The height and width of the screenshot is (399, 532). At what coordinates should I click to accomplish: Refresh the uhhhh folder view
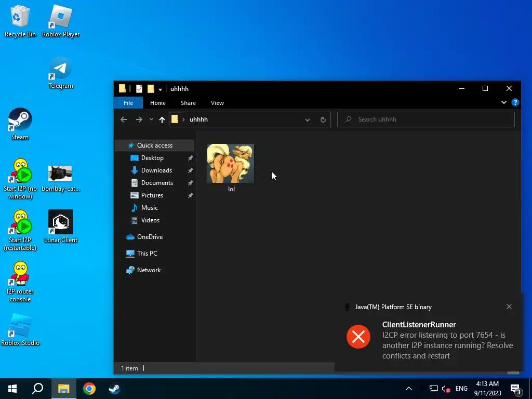323,119
